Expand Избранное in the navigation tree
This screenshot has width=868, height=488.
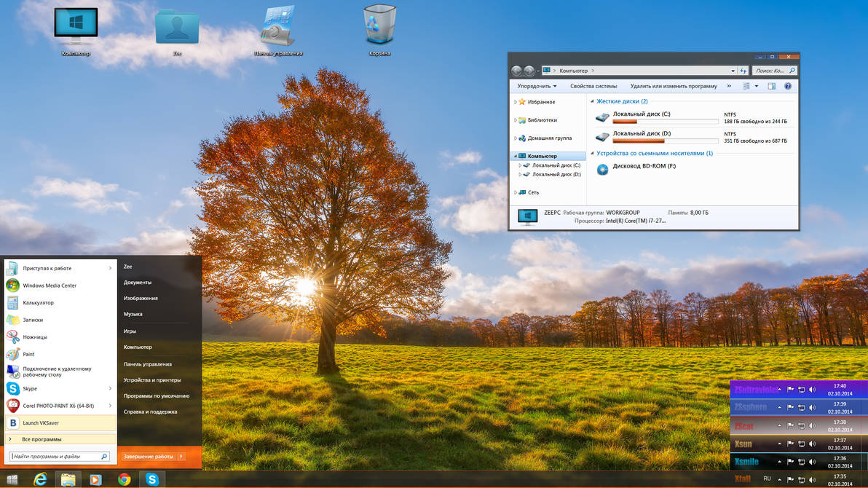(x=516, y=102)
